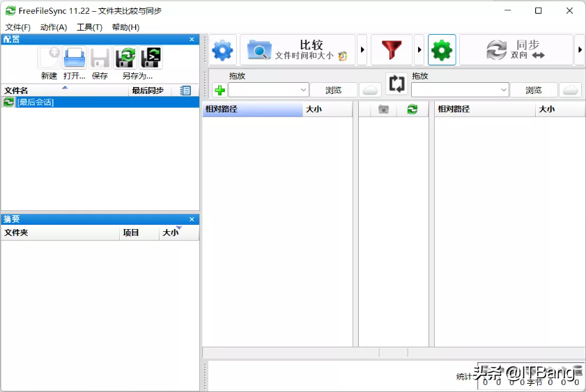This screenshot has height=392, width=586.
Task: Click the left cloud storage icon
Action: [370, 90]
